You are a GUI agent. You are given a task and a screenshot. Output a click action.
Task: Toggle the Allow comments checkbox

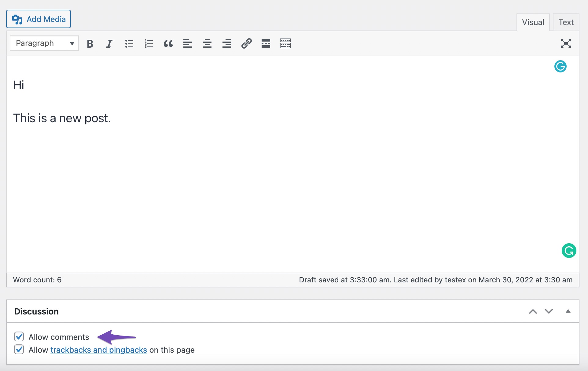19,337
